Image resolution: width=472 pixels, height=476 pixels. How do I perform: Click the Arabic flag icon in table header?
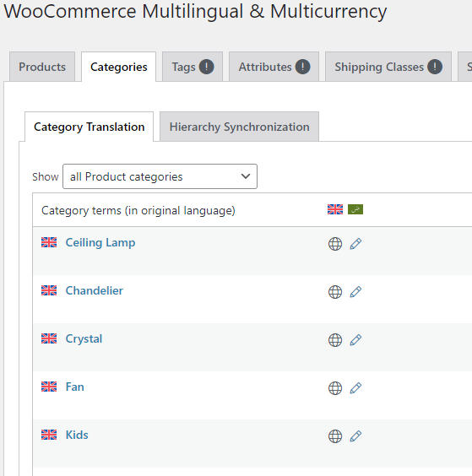[355, 209]
